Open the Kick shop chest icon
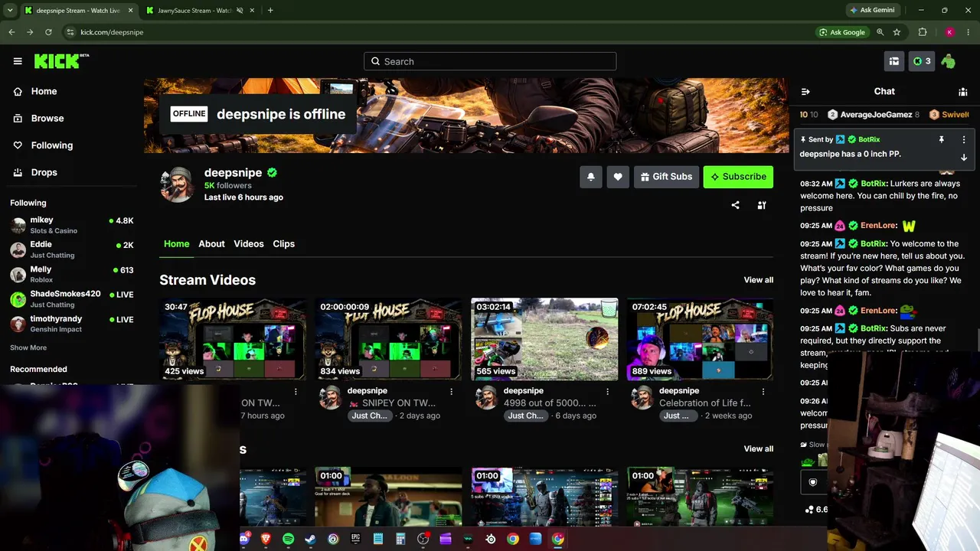 coord(893,61)
